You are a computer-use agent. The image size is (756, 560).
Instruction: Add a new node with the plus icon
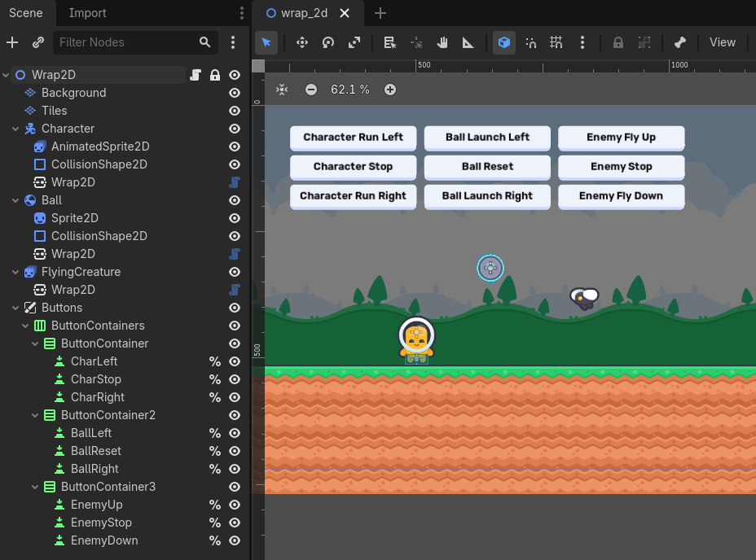point(12,42)
